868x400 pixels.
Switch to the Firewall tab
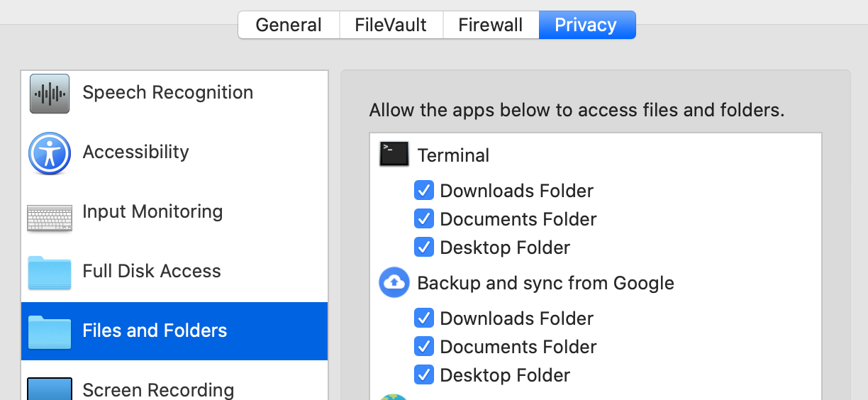click(491, 25)
